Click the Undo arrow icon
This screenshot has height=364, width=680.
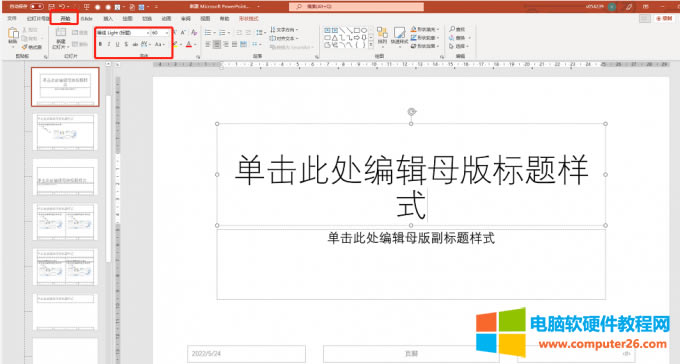tap(62, 7)
